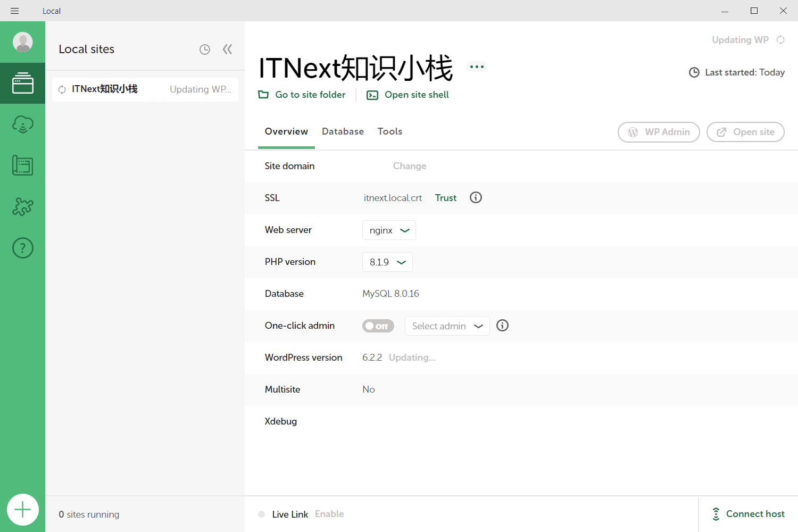Open the PHP version 8.1.9 dropdown
The height and width of the screenshot is (532, 798).
387,262
